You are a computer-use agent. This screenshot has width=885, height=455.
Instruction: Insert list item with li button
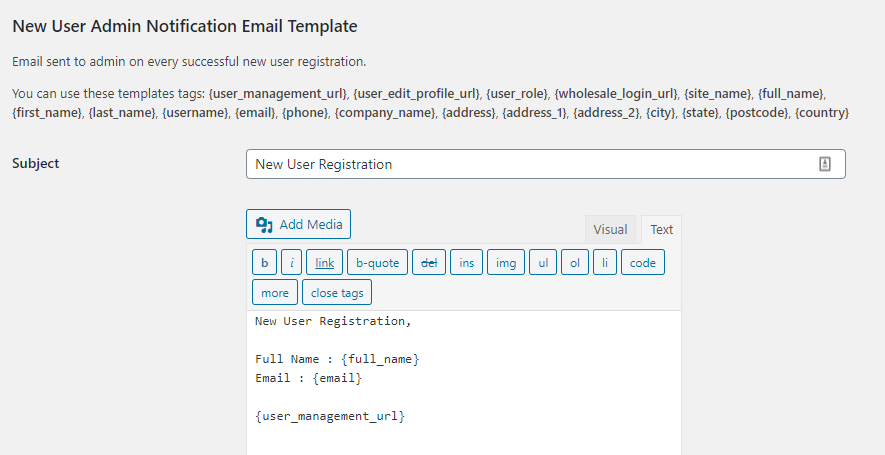tap(604, 263)
